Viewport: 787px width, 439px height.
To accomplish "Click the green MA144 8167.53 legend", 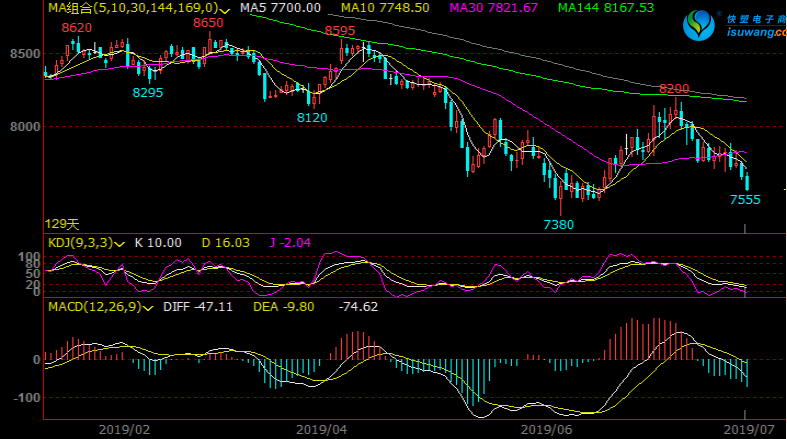I will tap(606, 8).
